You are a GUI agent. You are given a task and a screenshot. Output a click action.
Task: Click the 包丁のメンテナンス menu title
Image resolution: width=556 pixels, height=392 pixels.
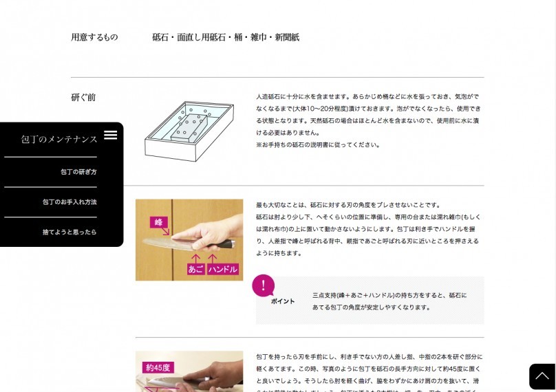pyautogui.click(x=59, y=140)
